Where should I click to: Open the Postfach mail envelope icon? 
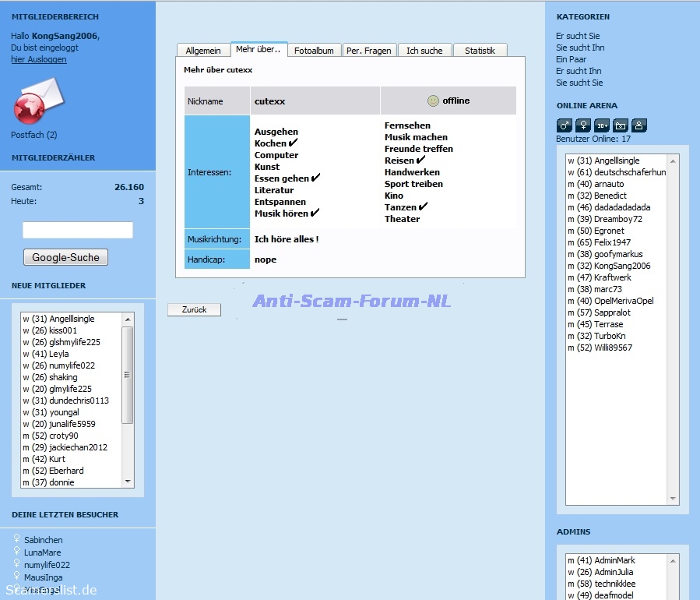(x=38, y=102)
